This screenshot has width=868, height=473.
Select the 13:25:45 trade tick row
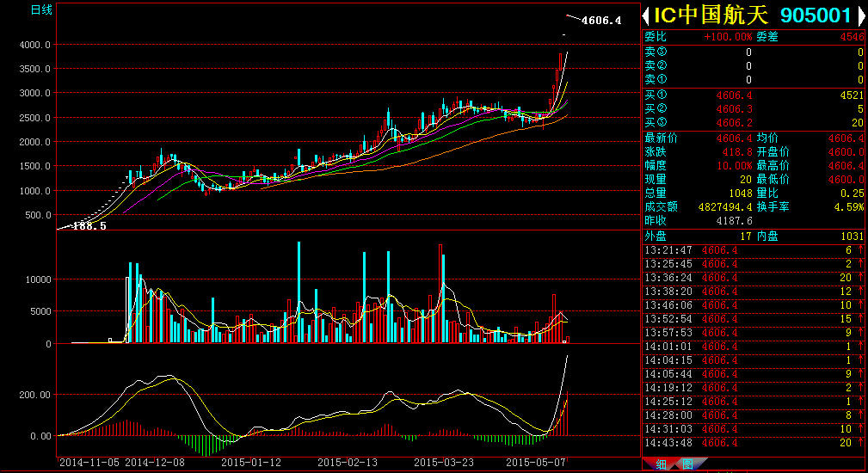[754, 264]
